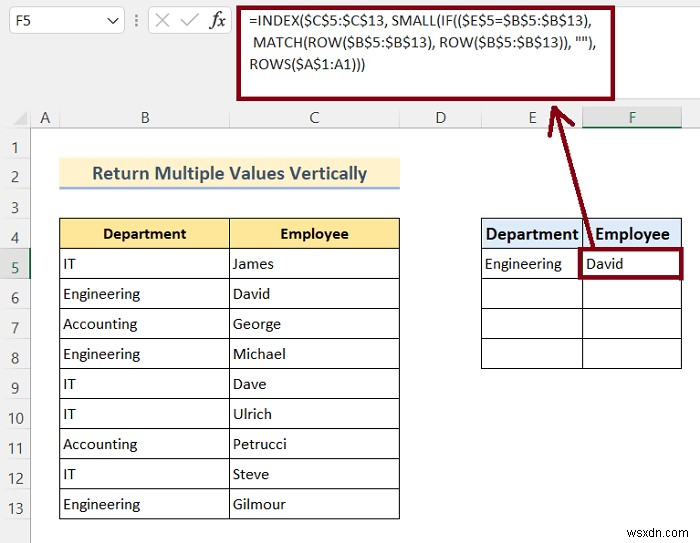Select result cell F5 showing David
This screenshot has width=700, height=543.
[632, 264]
